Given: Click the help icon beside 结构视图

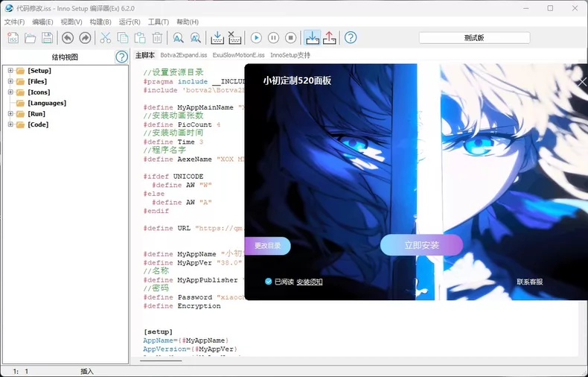Looking at the screenshot, I should point(121,57).
